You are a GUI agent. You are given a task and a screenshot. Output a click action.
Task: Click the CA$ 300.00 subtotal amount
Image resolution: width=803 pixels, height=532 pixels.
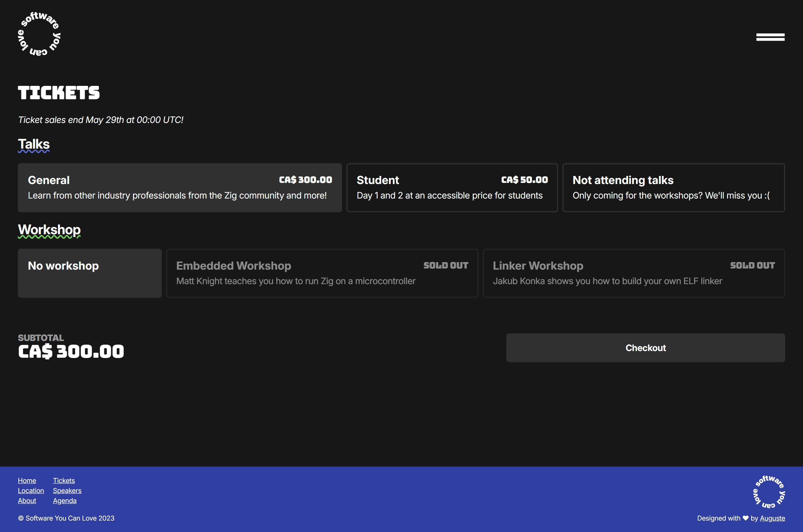(x=71, y=352)
